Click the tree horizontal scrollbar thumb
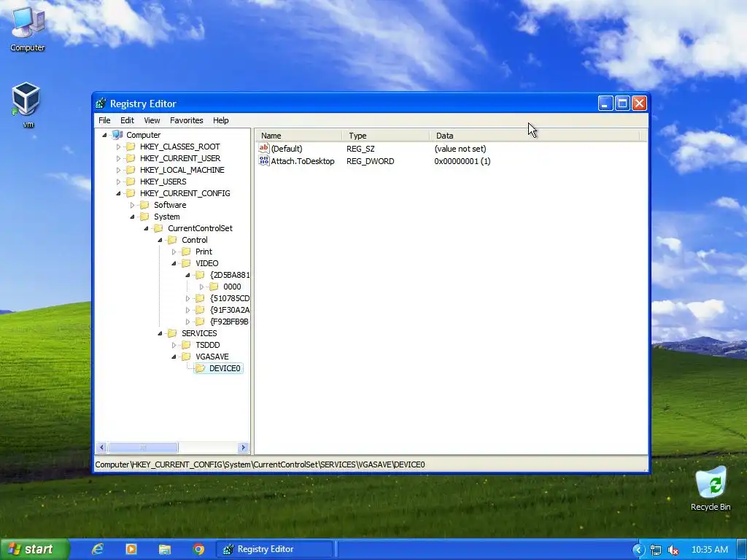This screenshot has width=747, height=560. click(x=143, y=448)
